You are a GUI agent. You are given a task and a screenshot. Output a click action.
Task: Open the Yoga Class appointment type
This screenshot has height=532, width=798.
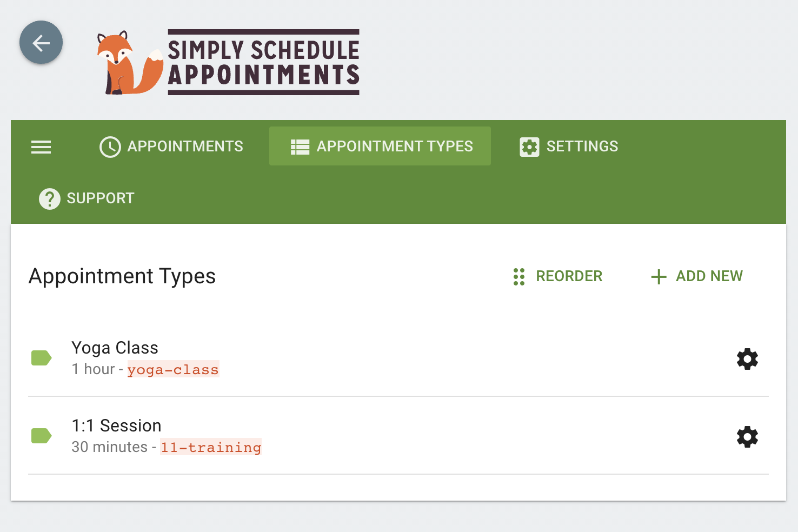[115, 348]
